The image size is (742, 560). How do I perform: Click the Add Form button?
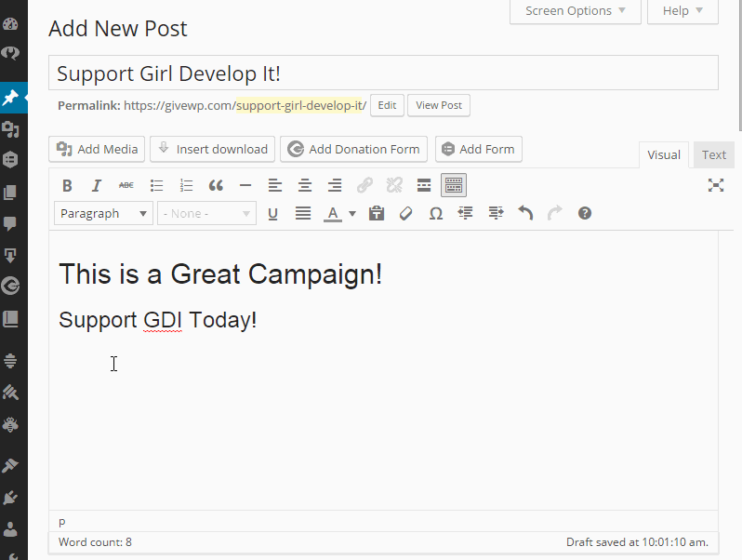(479, 149)
